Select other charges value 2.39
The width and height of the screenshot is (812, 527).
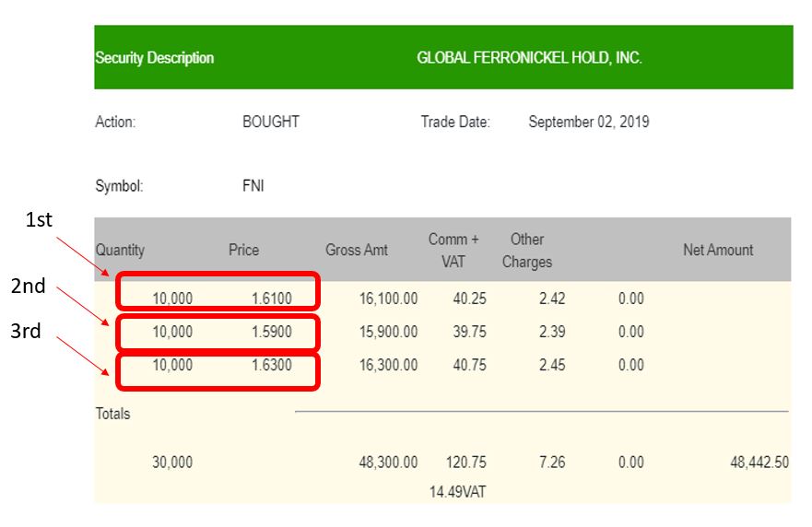tap(552, 332)
